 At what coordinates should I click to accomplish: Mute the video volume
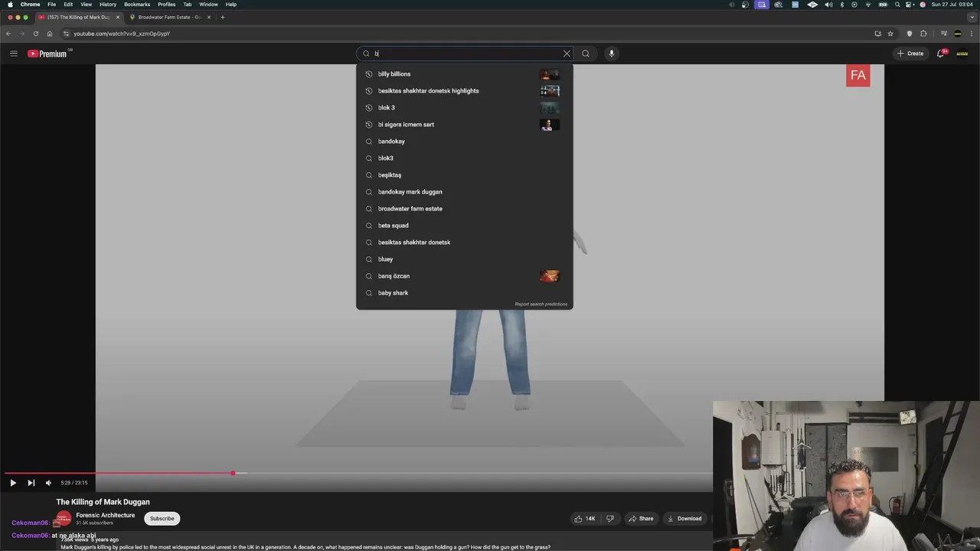(48, 483)
